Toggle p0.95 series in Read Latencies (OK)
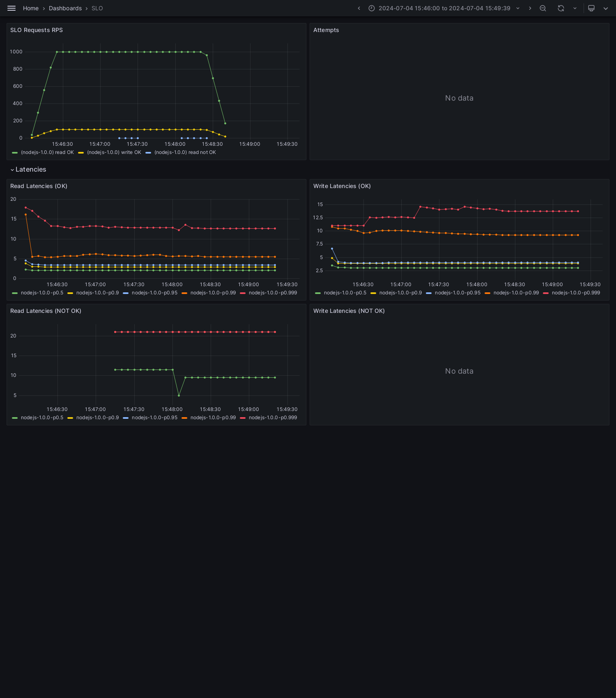The height and width of the screenshot is (698, 616). point(154,293)
